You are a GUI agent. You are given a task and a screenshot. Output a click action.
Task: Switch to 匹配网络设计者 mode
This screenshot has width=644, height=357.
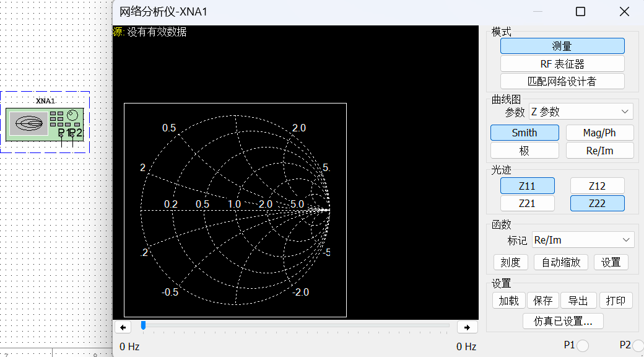562,81
